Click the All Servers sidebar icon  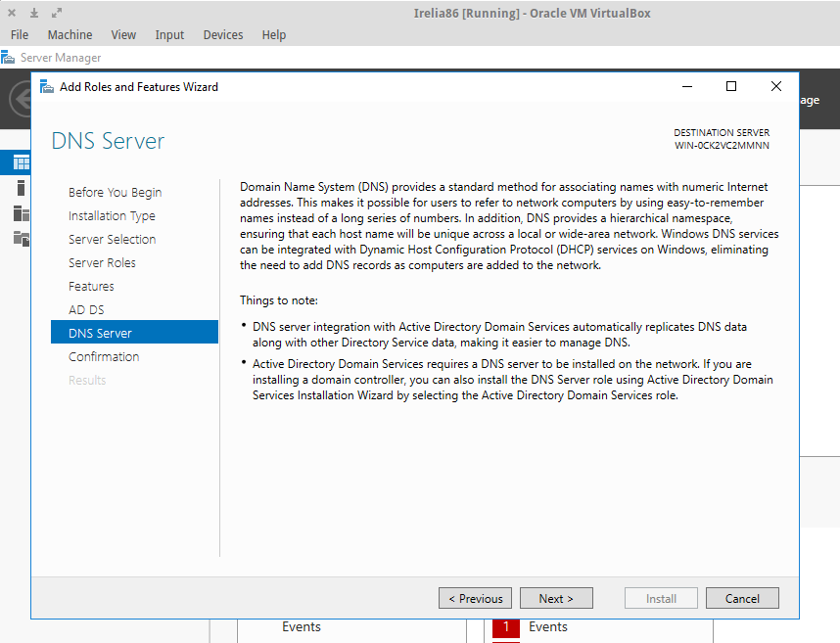[x=21, y=213]
